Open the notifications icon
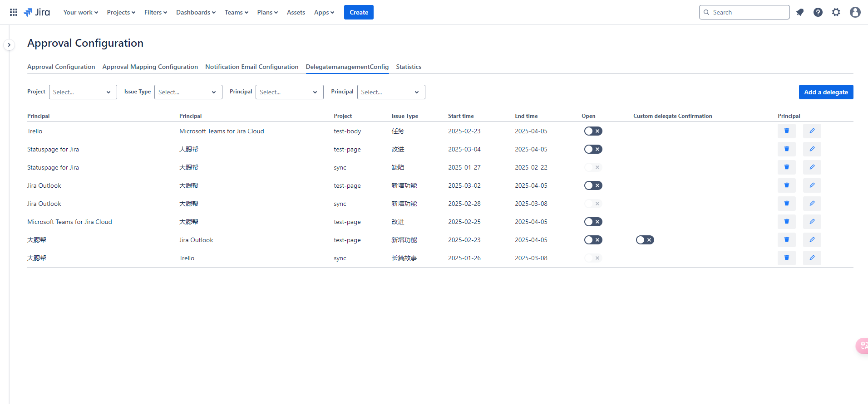This screenshot has height=404, width=868. point(800,12)
